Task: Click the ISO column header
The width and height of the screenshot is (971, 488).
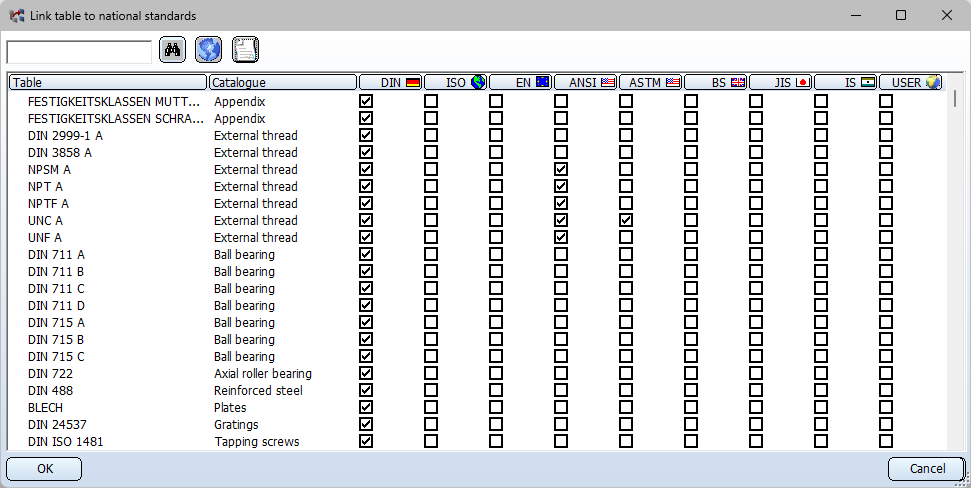Action: click(x=456, y=82)
